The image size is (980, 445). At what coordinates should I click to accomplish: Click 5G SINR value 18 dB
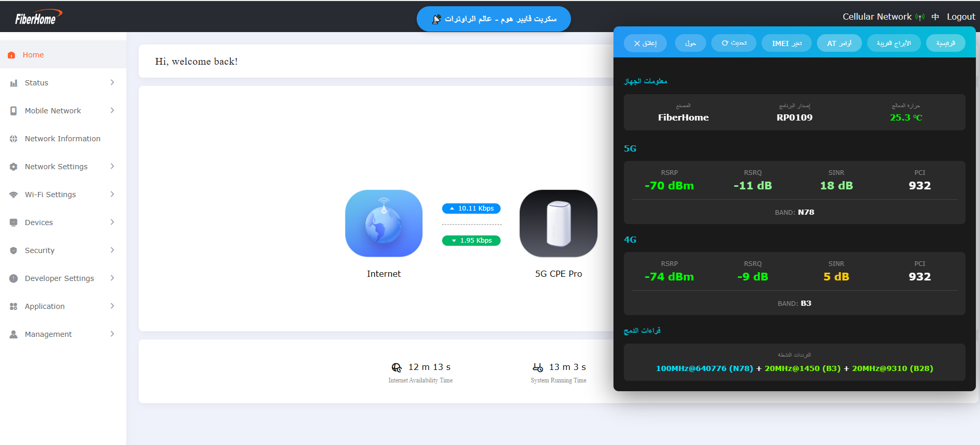[x=837, y=186]
